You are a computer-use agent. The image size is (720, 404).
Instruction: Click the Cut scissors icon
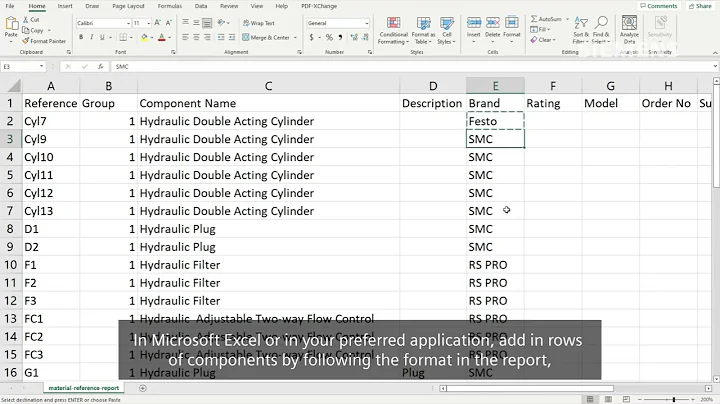[x=26, y=20]
